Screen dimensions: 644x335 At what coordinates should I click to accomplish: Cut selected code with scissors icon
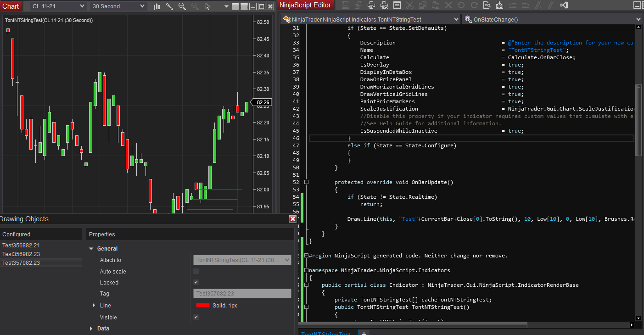410,5
